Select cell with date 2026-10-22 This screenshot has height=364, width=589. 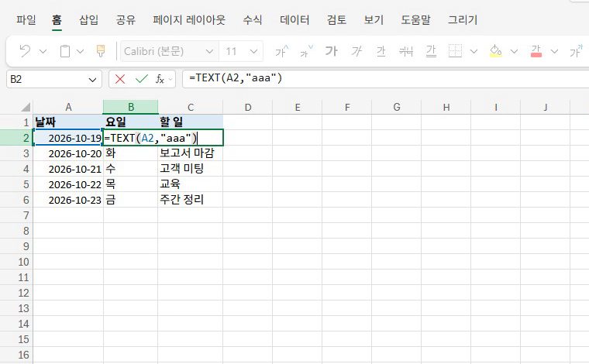(x=68, y=184)
